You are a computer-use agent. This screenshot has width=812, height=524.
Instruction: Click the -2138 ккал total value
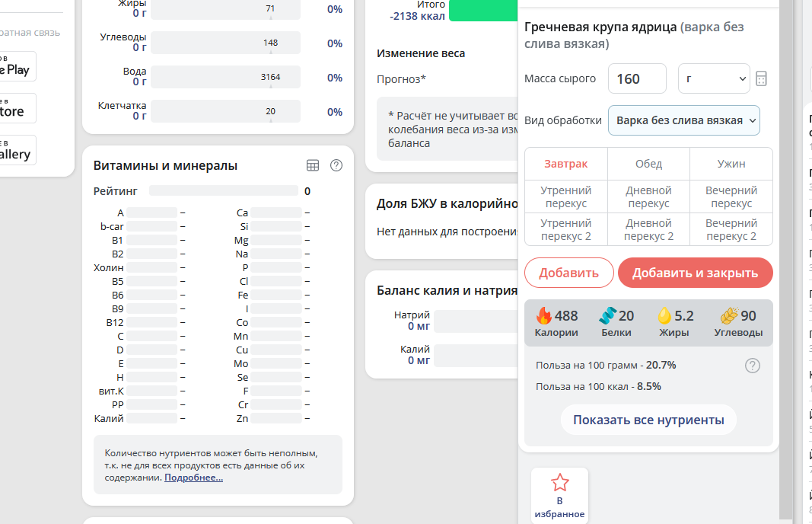tap(417, 16)
